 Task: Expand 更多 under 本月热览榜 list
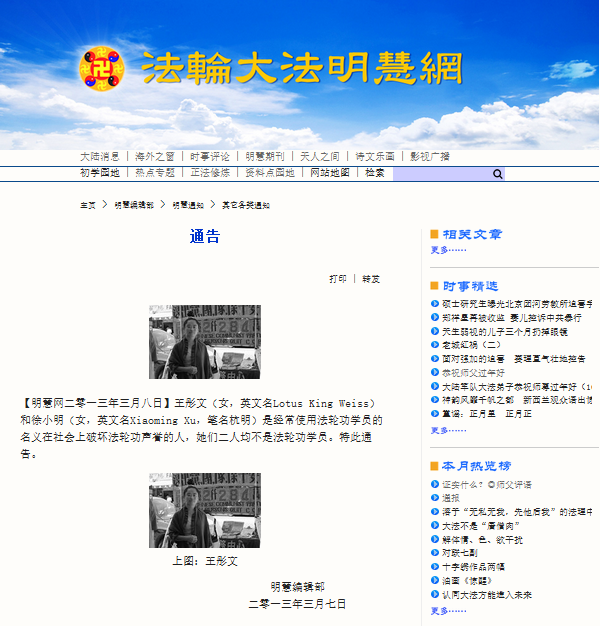448,610
